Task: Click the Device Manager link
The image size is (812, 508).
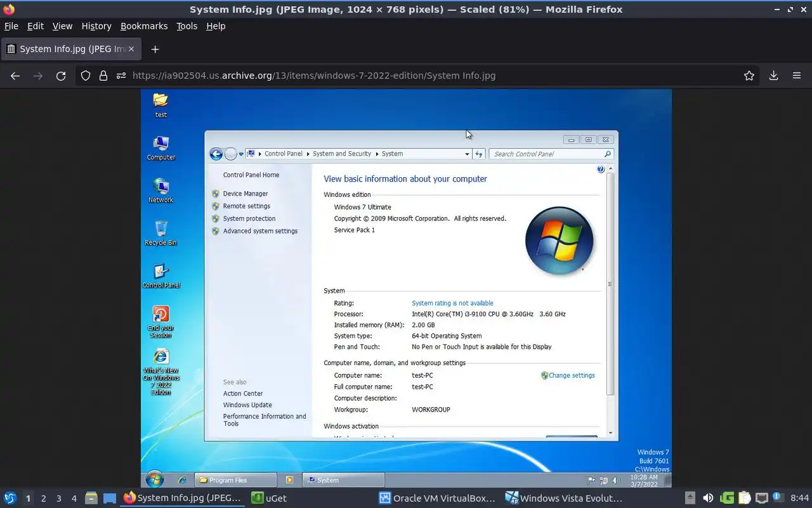Action: [x=245, y=194]
